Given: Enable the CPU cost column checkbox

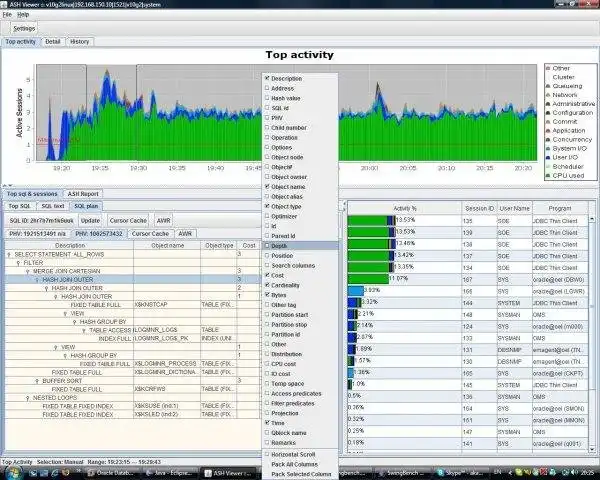Looking at the screenshot, I should (267, 364).
